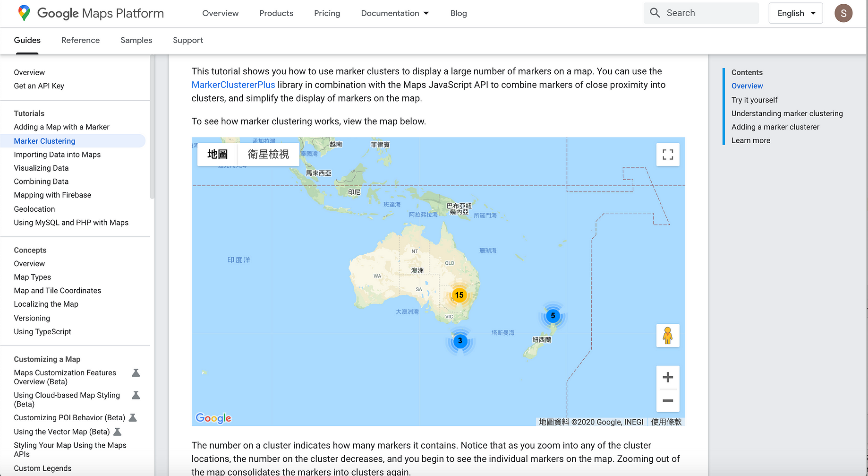Open 'Styling Your Map Using the Maps APIs'
Viewport: 868px width, 476px height.
[70, 450]
